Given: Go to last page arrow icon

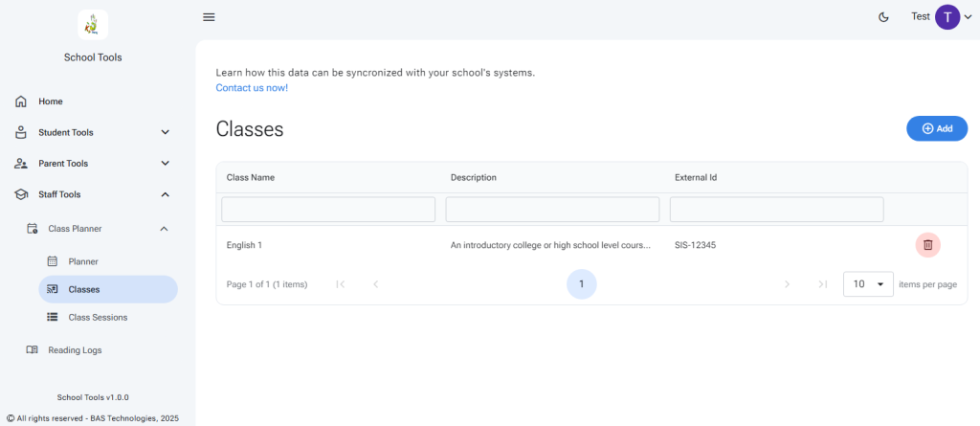Looking at the screenshot, I should click(822, 284).
